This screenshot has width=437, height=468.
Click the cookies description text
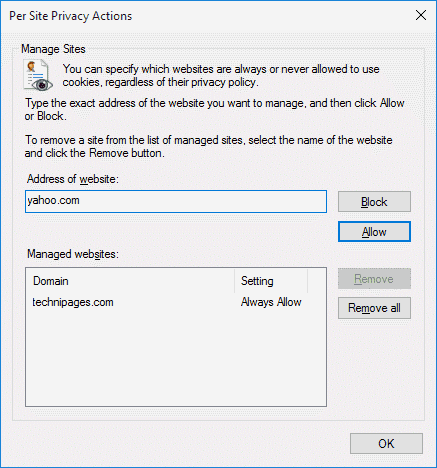click(221, 75)
